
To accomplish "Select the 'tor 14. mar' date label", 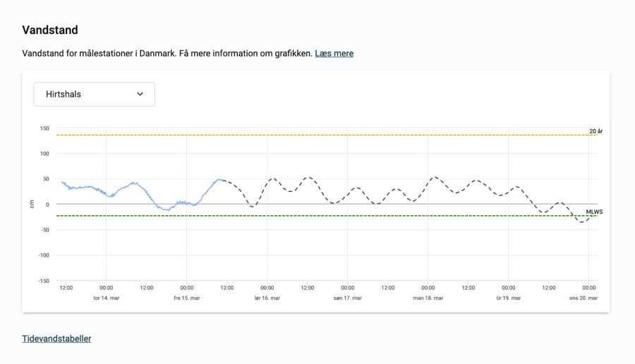I will coord(107,298).
